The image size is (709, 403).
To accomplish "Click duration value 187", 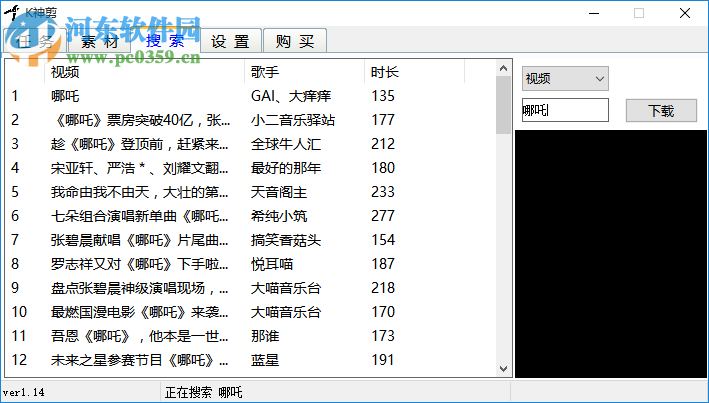I will (383, 264).
